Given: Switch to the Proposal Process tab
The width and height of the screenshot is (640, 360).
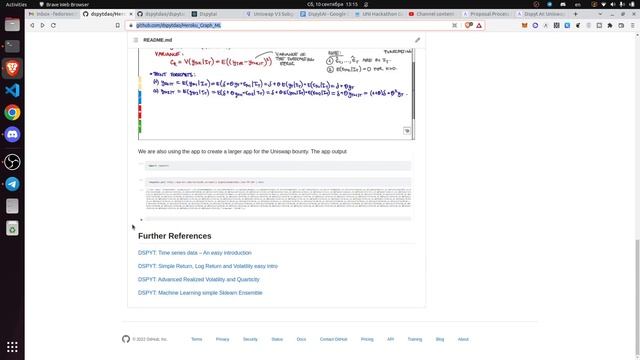Looking at the screenshot, I should pos(487,14).
